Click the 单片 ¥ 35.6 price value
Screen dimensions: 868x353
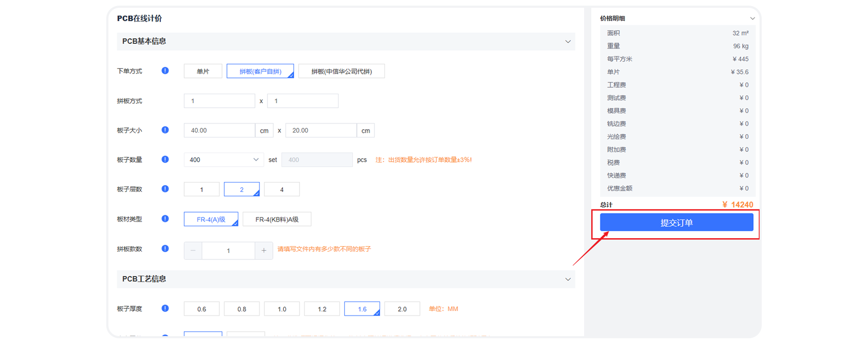(x=740, y=72)
